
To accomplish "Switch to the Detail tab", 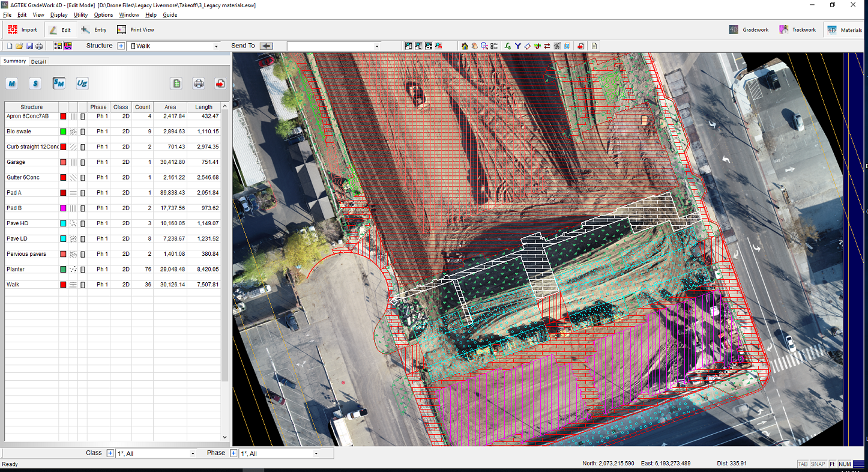I will pos(38,61).
